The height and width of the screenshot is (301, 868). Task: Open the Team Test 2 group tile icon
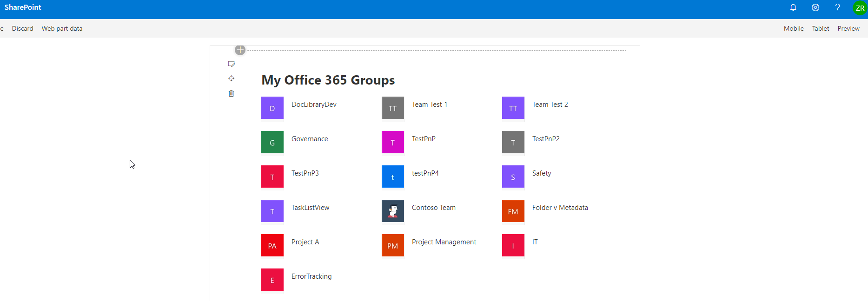coord(513,108)
